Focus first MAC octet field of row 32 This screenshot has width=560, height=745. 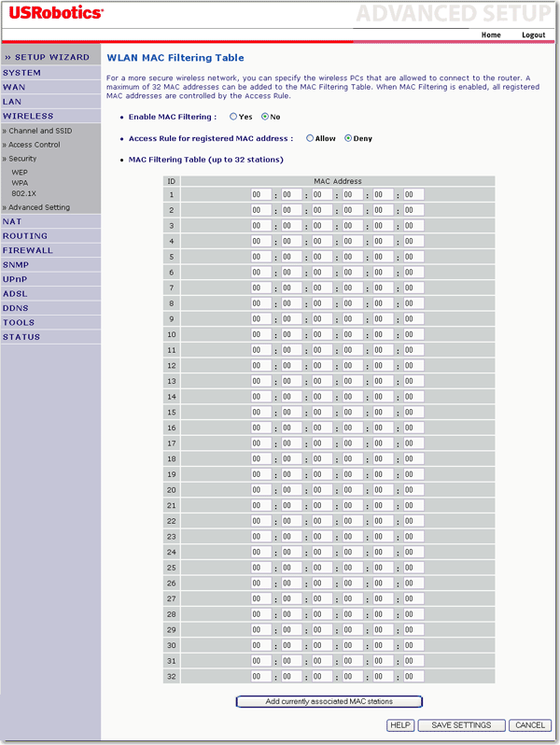(261, 676)
